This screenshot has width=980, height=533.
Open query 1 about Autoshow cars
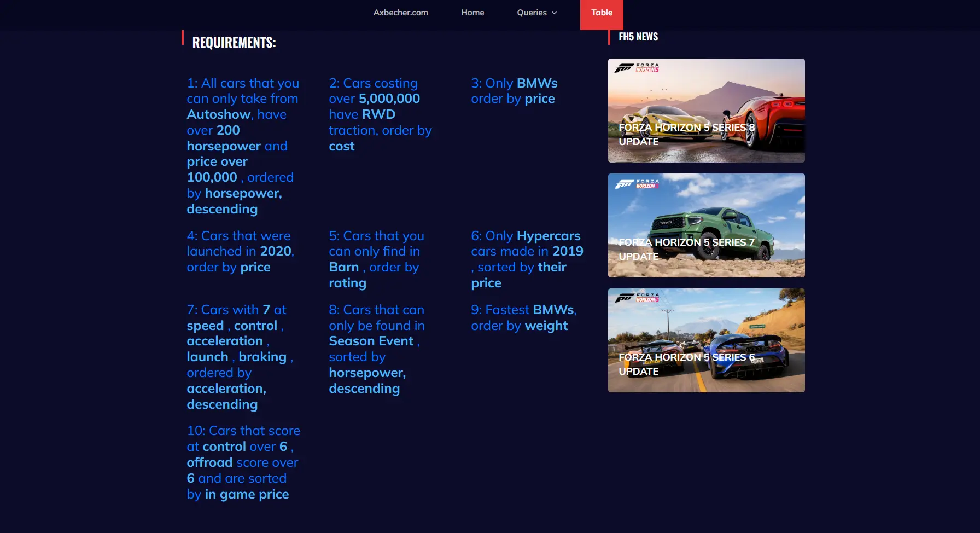coord(243,146)
